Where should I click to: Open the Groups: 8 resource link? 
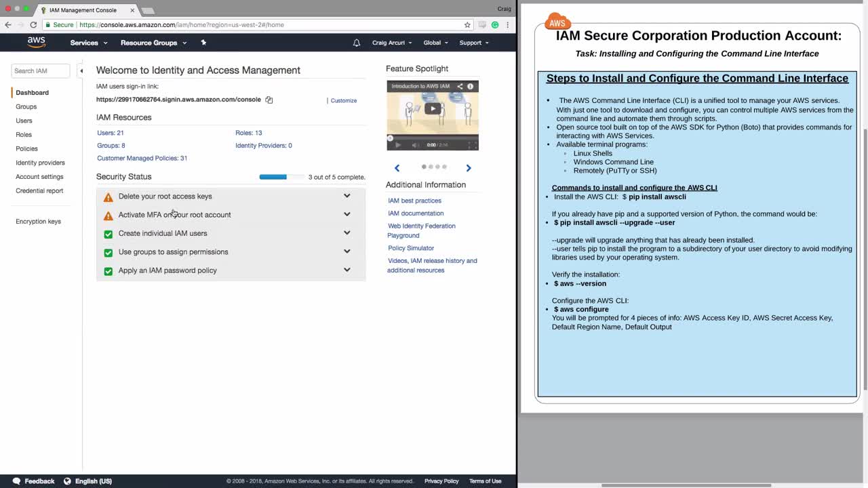tap(111, 146)
